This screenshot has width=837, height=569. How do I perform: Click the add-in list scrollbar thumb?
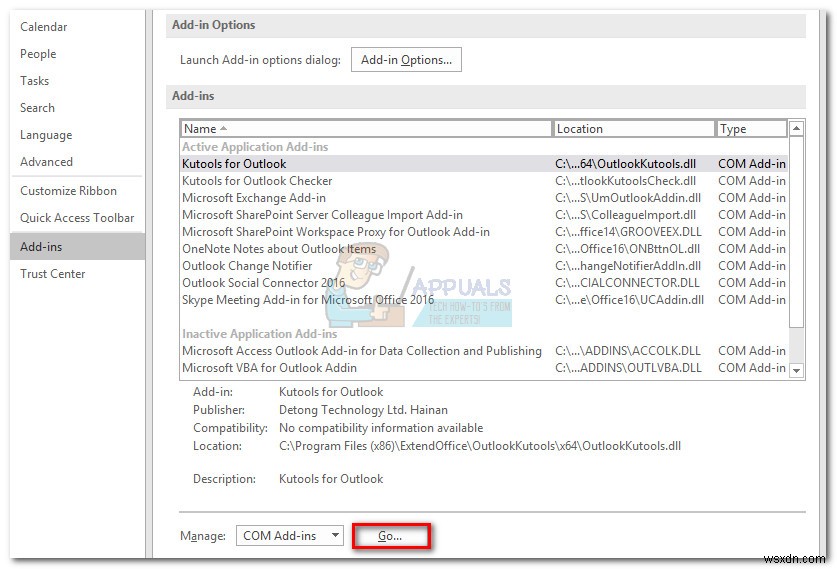tap(796, 232)
